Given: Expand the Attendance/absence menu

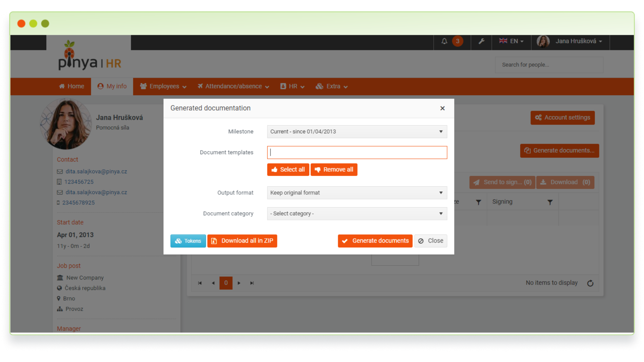Looking at the screenshot, I should [233, 86].
